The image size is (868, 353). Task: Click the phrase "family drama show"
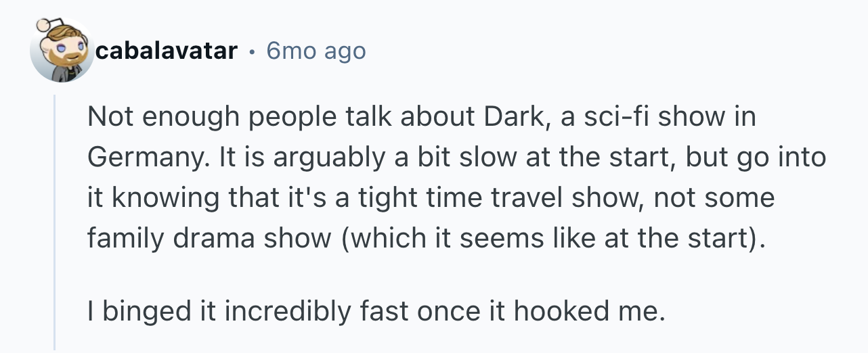[209, 239]
